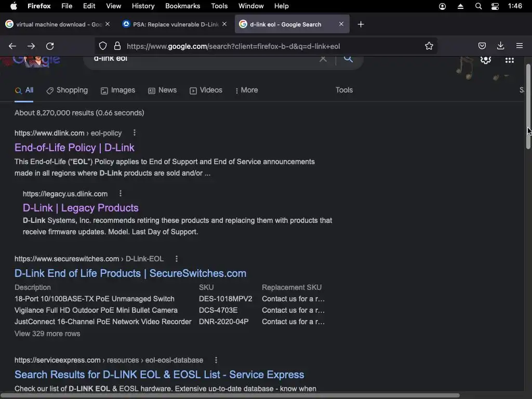Open options for secureswitches.com result
532x399 pixels.
point(177,259)
